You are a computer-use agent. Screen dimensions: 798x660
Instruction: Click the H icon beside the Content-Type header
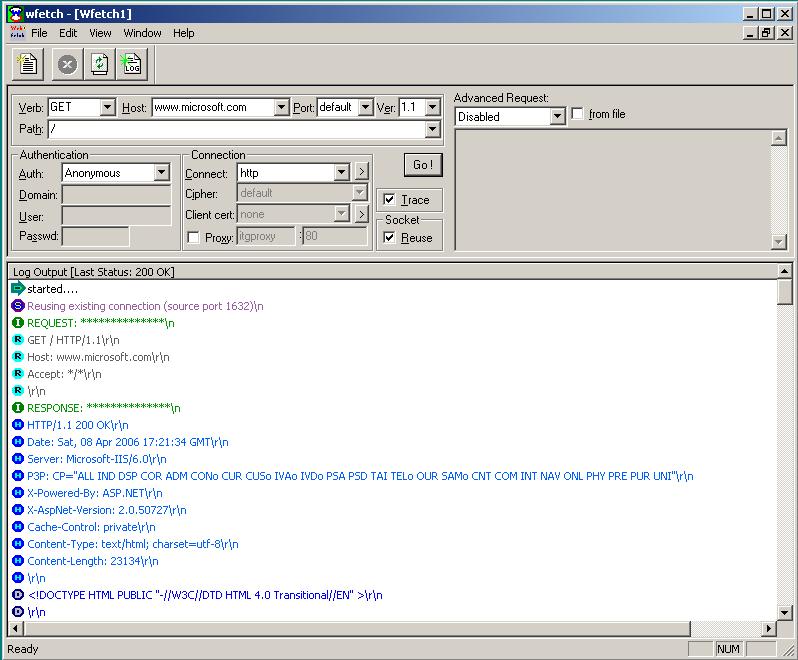point(18,543)
